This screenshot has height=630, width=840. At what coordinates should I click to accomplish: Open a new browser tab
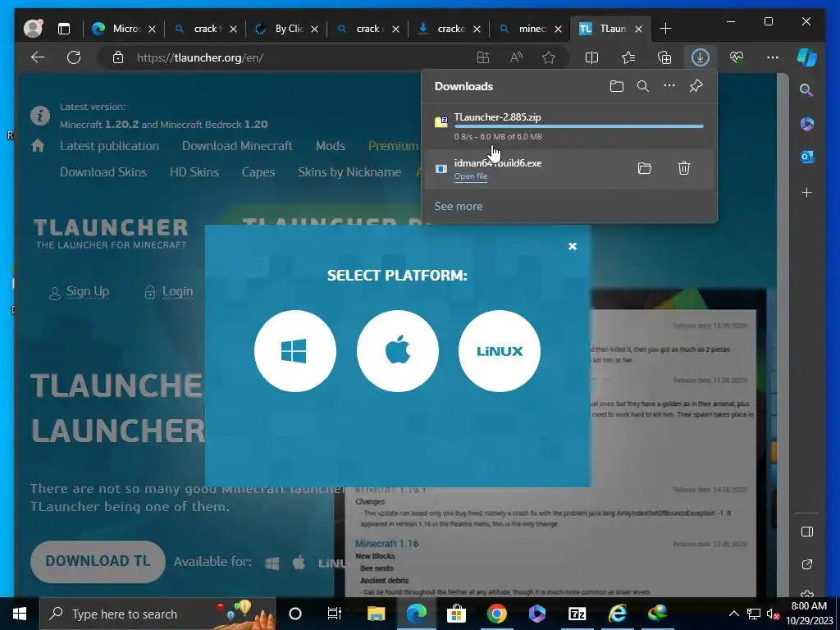click(x=665, y=29)
